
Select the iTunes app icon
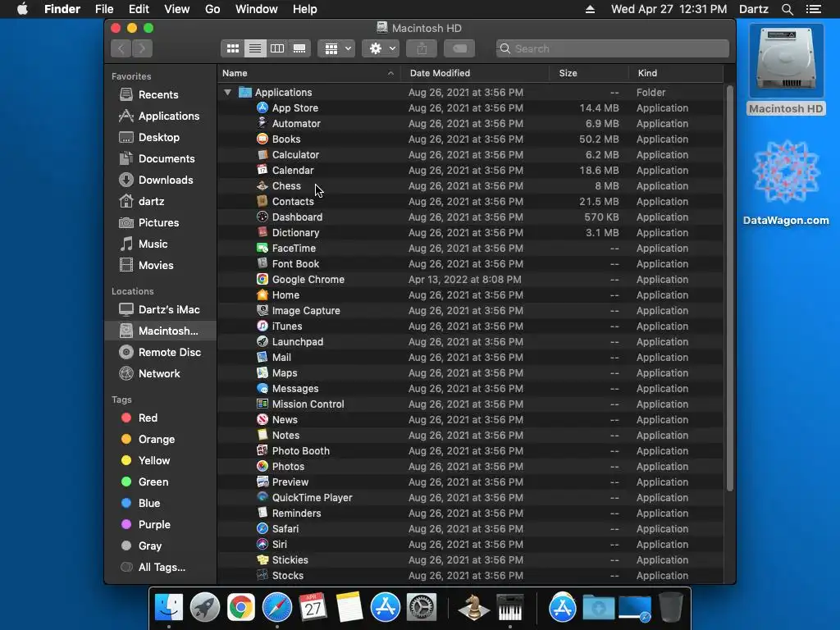pyautogui.click(x=262, y=326)
